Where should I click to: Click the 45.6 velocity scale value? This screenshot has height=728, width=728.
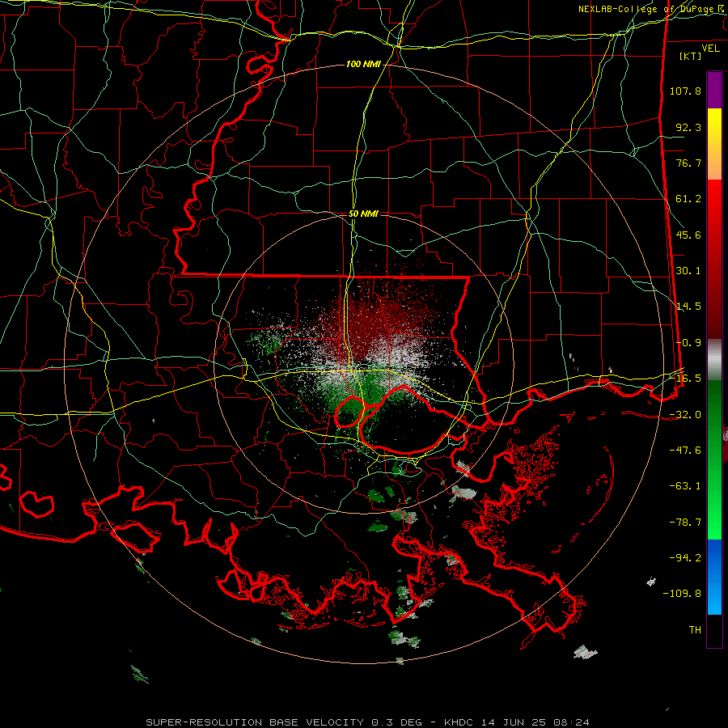pos(688,235)
